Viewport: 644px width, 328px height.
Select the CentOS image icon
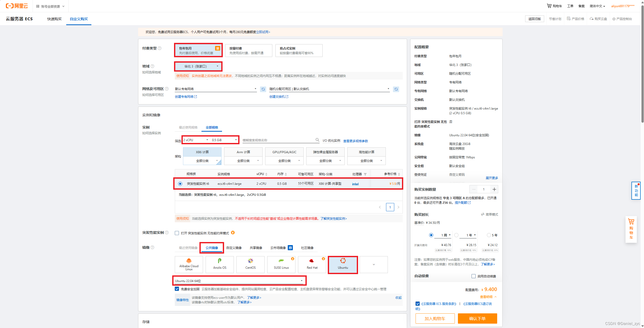(x=250, y=264)
